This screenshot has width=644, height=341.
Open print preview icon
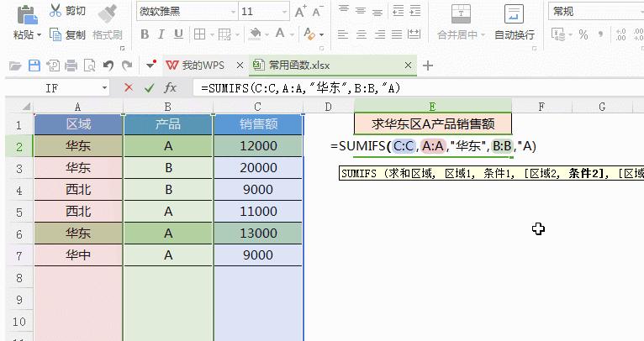click(89, 66)
